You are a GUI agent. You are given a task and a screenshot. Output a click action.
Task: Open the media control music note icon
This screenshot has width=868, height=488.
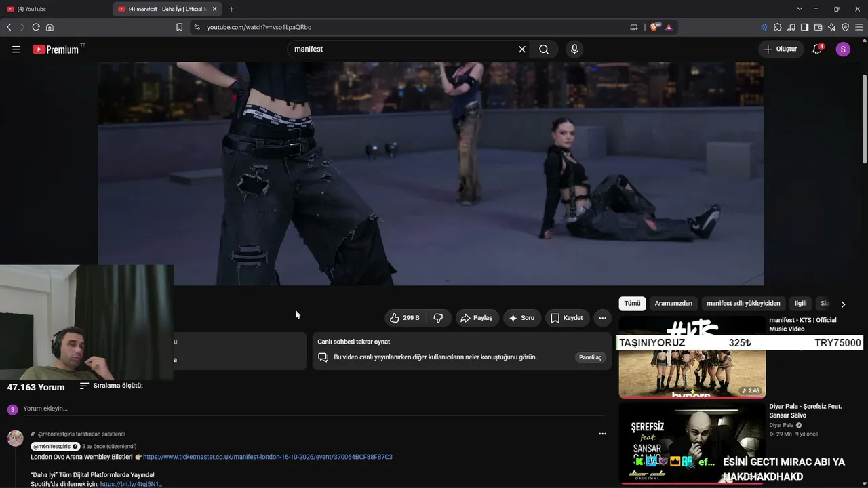(791, 27)
